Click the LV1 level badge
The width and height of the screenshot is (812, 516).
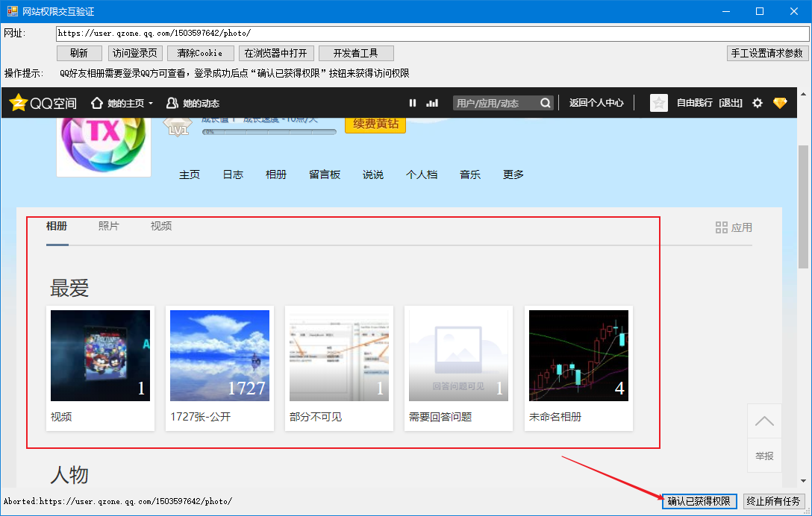coord(178,127)
